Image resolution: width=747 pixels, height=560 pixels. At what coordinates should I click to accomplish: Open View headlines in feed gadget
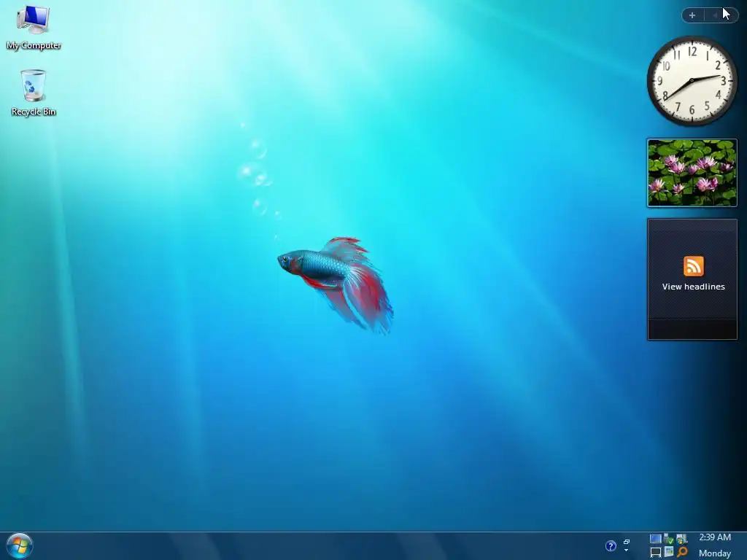(693, 287)
